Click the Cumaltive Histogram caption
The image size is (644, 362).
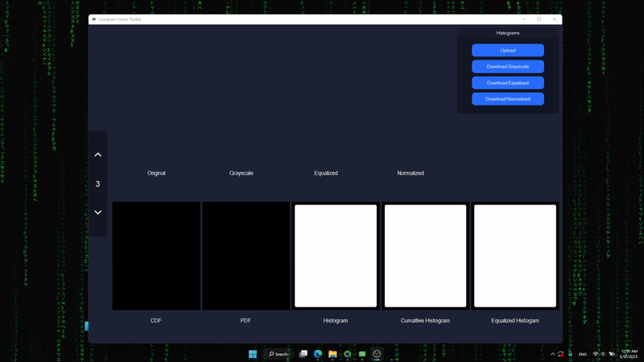coord(425,320)
